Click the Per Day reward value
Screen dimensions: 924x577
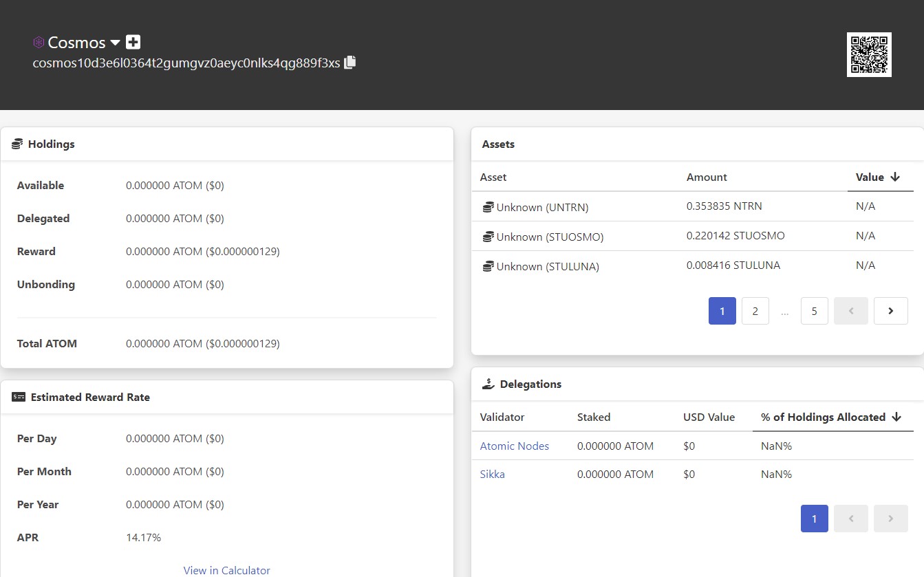[x=175, y=439]
